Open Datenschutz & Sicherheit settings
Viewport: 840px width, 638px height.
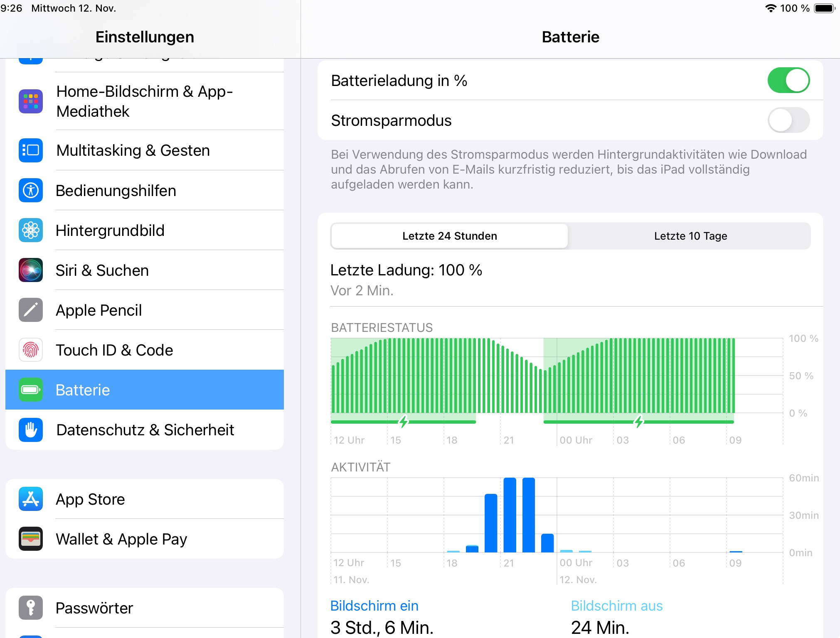[x=145, y=430]
